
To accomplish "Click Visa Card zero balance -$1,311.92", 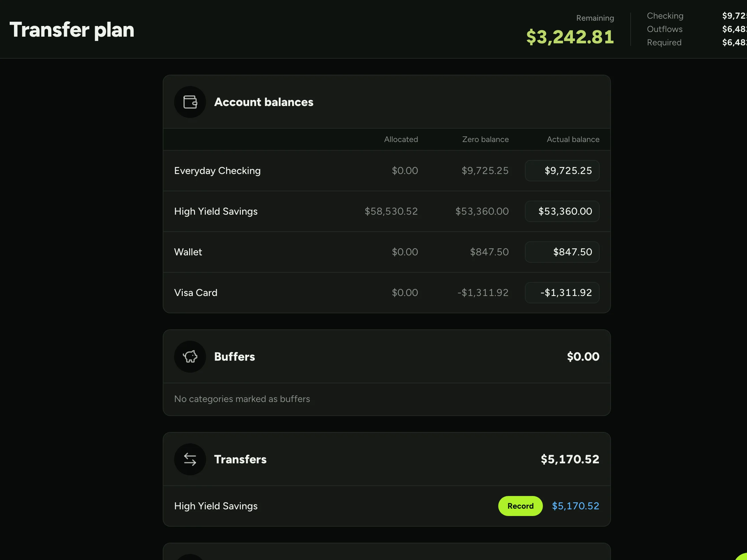I will pos(483,293).
